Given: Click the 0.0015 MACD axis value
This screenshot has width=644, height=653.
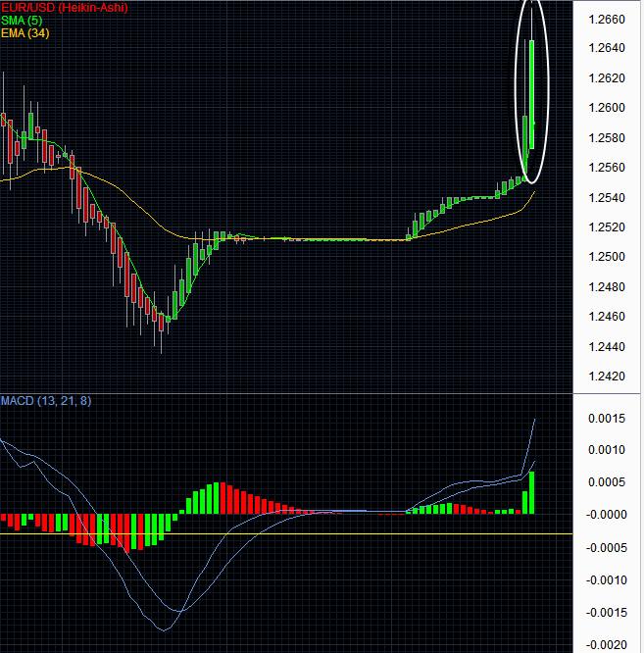Looking at the screenshot, I should (x=607, y=419).
